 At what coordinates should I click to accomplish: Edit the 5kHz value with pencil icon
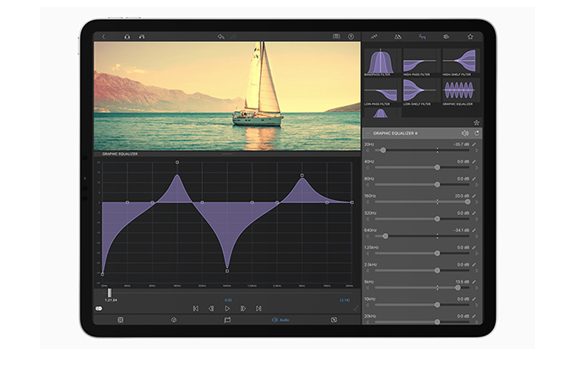(x=474, y=282)
